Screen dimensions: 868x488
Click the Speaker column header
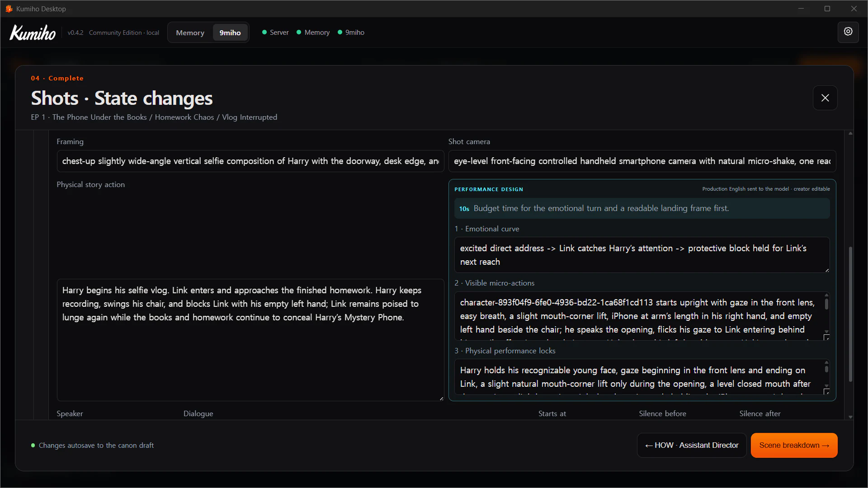coord(70,413)
